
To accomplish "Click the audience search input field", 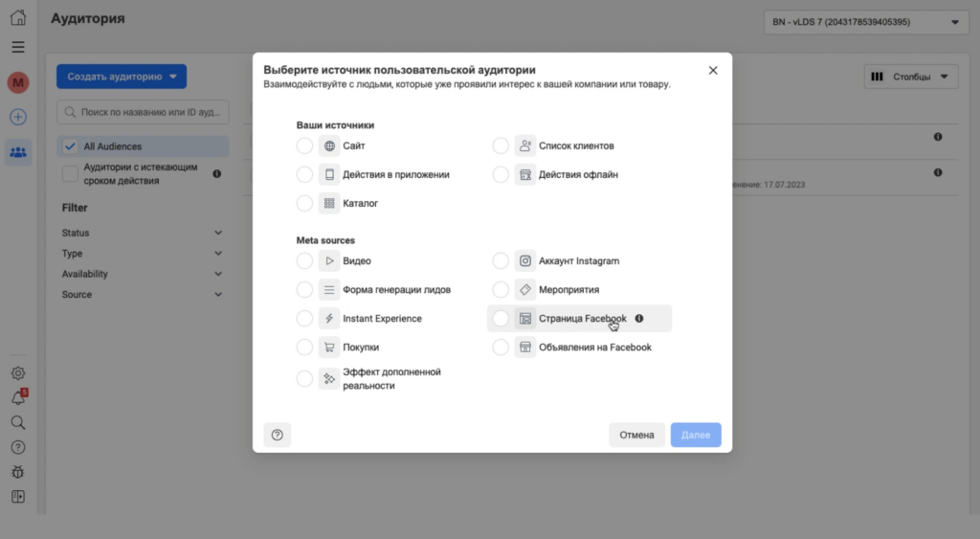I will pyautogui.click(x=144, y=112).
